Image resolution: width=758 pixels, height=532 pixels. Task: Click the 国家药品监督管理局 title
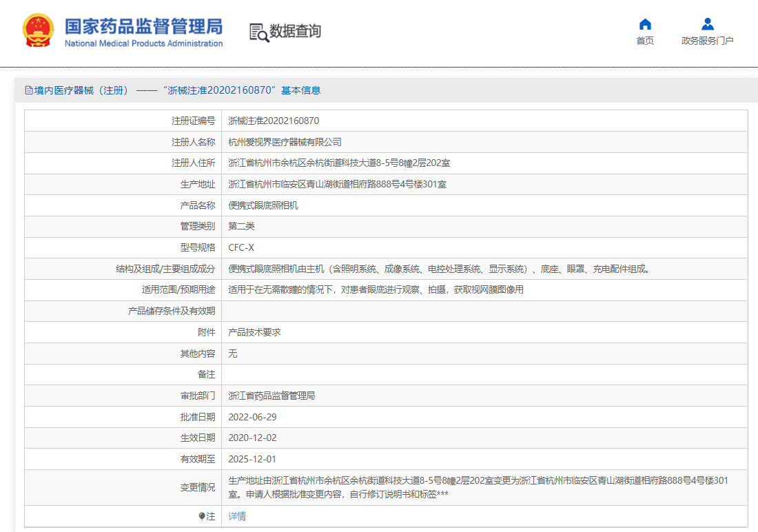(143, 27)
